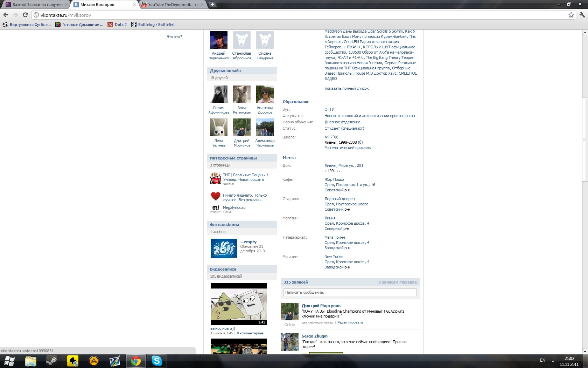The width and height of the screenshot is (588, 368).
Task: Open new tab with plus button
Action: pos(212,5)
